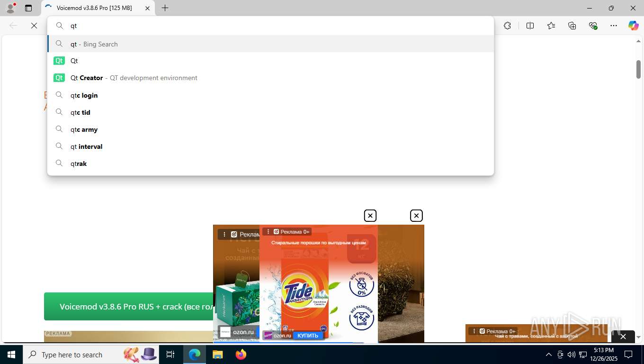This screenshot has height=364, width=644.
Task: Click the Voicemod v3.8.6 Pro RUS download button
Action: 128,306
